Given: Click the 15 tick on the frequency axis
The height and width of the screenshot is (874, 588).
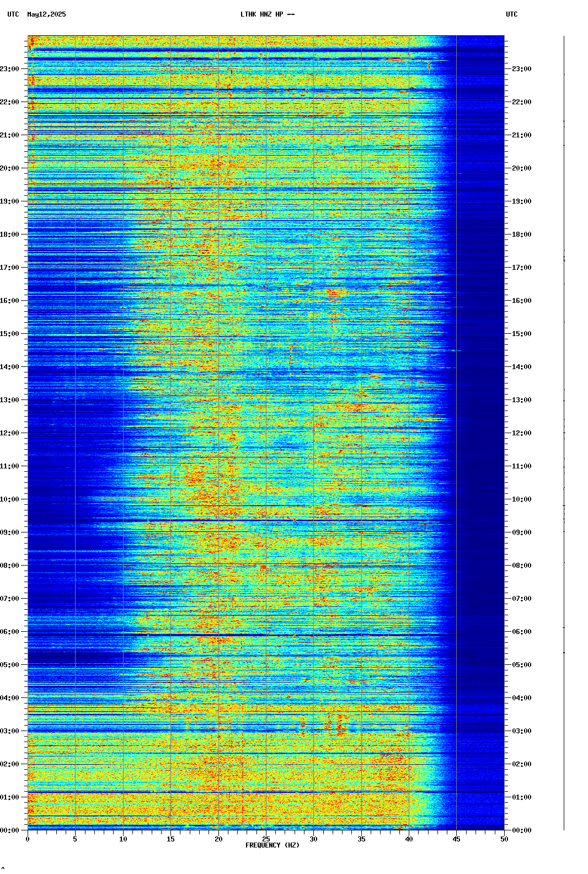Looking at the screenshot, I should pyautogui.click(x=170, y=839).
